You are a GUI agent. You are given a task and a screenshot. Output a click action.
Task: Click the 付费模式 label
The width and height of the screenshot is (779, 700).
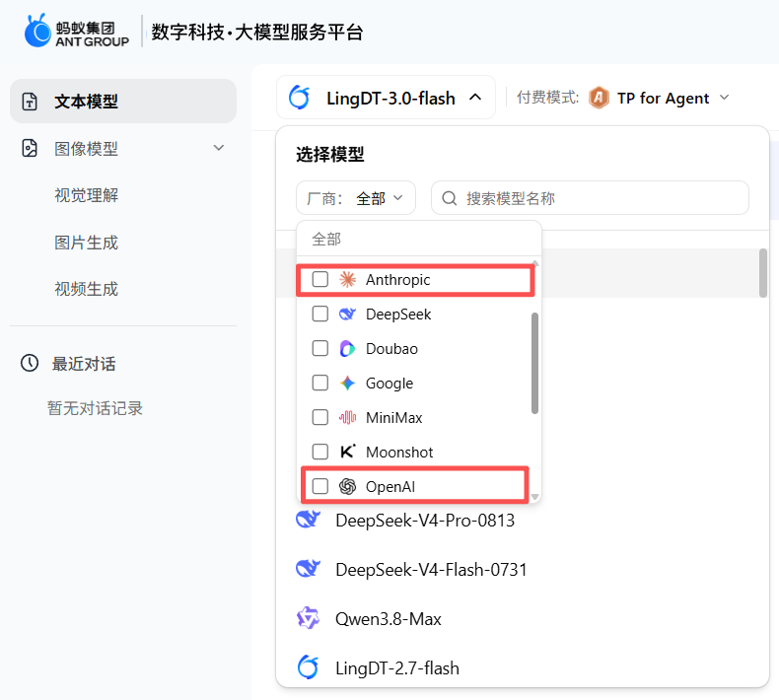coord(548,98)
